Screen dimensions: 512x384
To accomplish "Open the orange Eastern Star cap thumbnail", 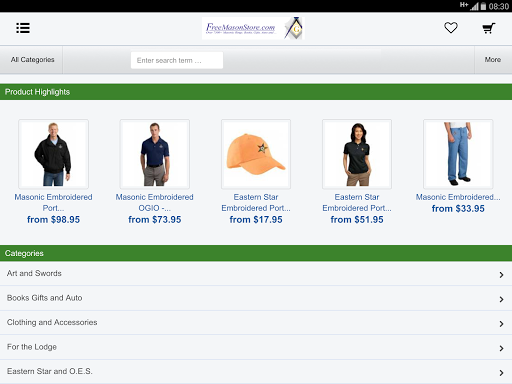I will pos(256,154).
